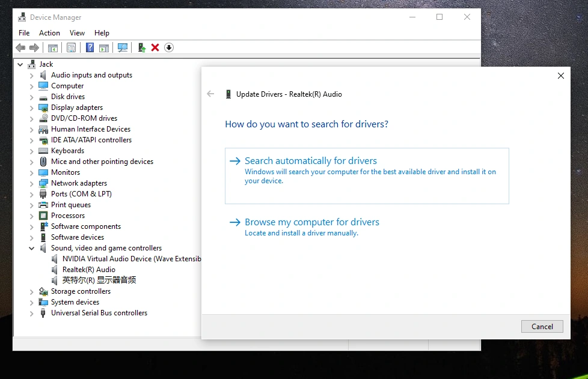
Task: Click the Update device driver toolbar icon
Action: (142, 47)
